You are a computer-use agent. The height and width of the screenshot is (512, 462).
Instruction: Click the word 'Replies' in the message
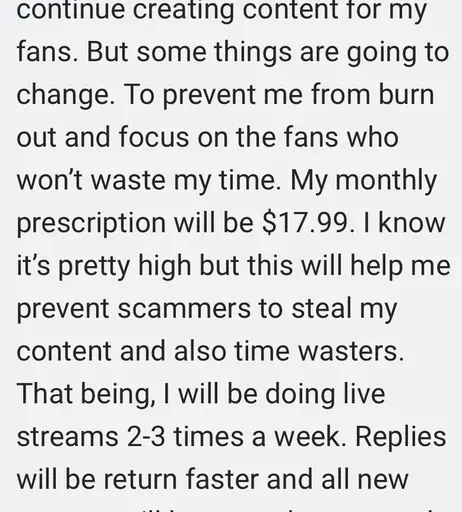pos(401,439)
